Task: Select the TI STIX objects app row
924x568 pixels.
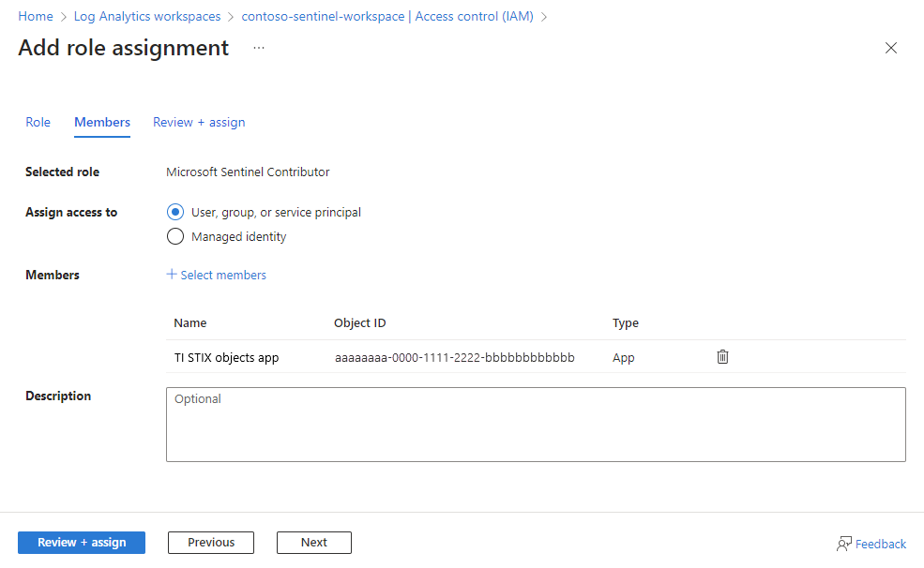Action: coord(225,357)
